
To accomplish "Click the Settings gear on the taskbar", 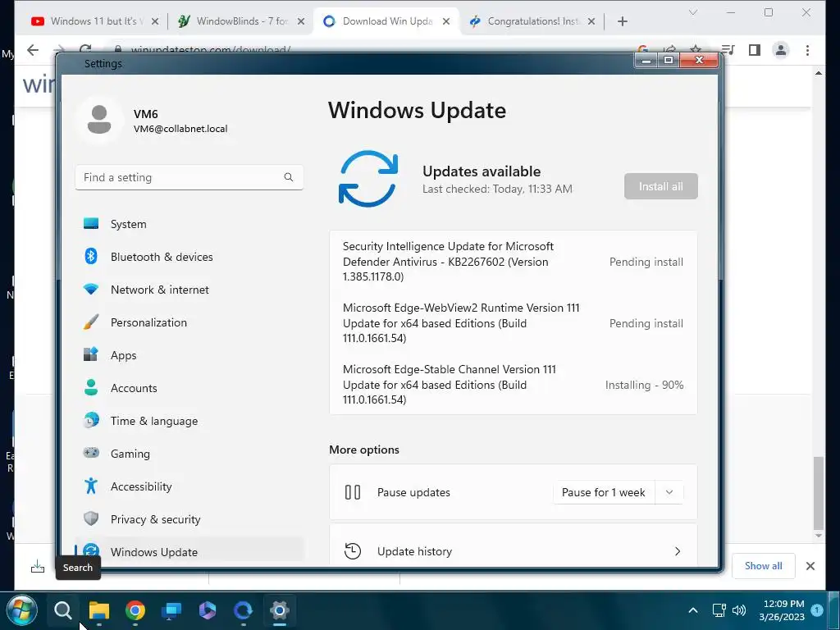I will [279, 610].
